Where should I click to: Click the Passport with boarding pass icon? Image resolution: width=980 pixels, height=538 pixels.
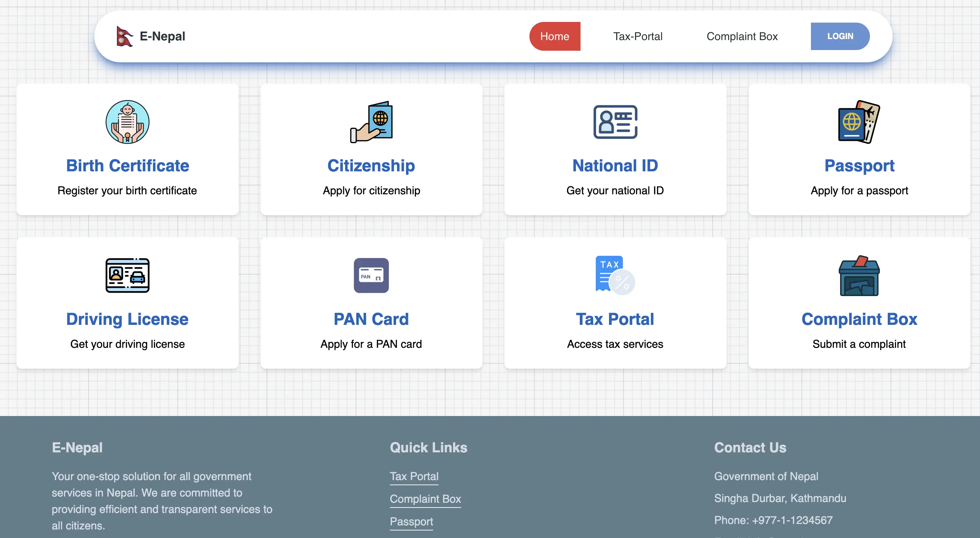click(x=859, y=122)
